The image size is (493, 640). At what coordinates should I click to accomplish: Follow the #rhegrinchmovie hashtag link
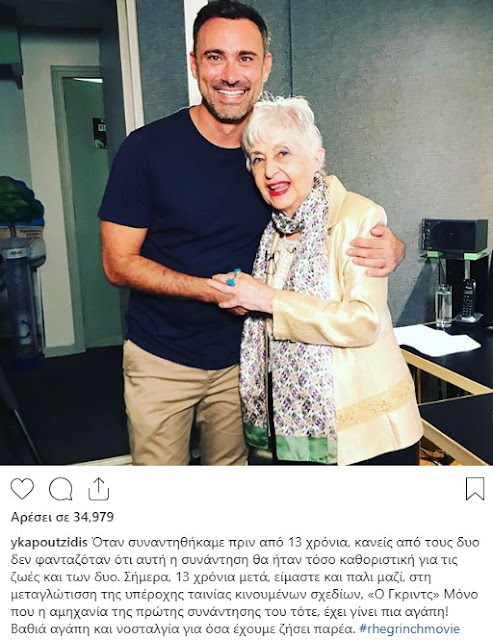click(410, 629)
